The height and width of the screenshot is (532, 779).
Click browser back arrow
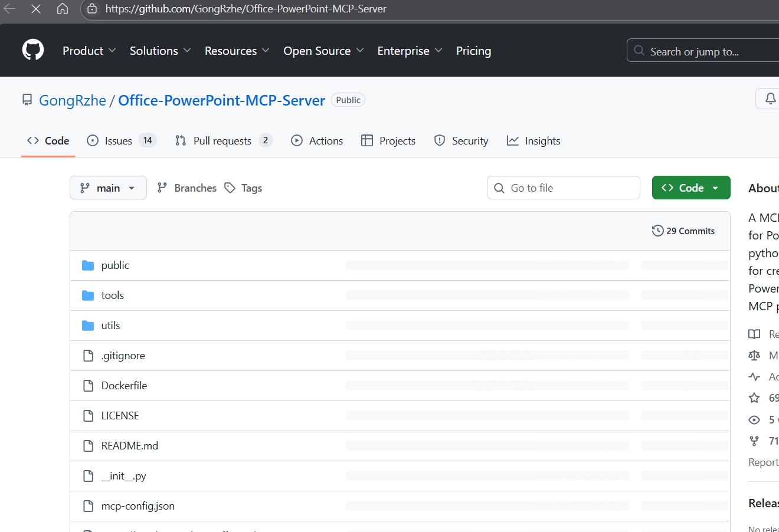[10, 9]
